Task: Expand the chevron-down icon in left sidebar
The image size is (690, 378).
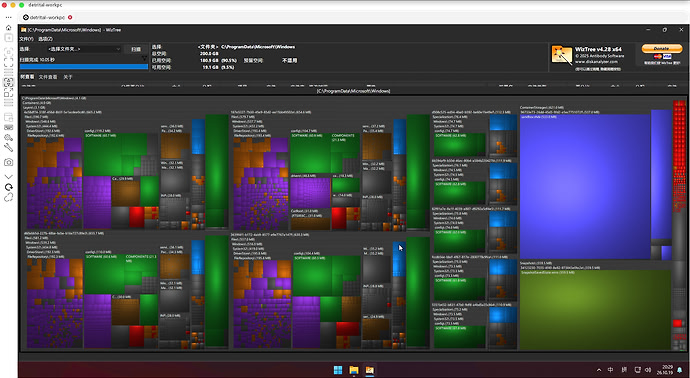Action: click(8, 176)
